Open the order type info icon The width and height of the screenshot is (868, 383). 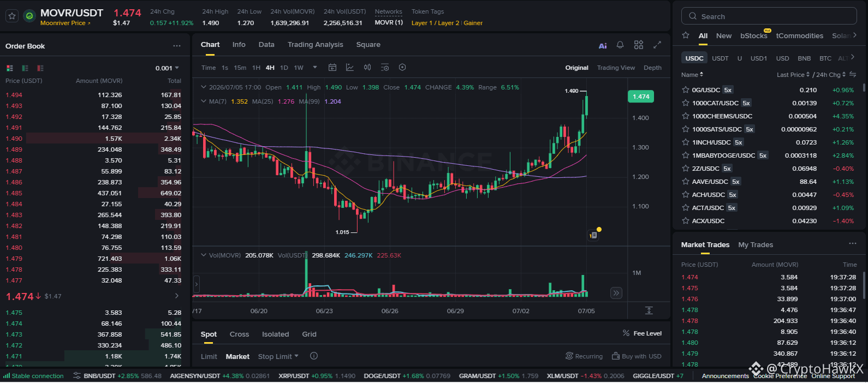(314, 356)
